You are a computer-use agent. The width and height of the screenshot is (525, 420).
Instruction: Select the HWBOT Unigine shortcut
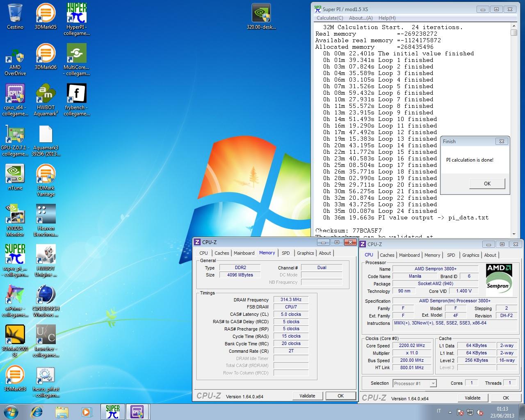46,261
